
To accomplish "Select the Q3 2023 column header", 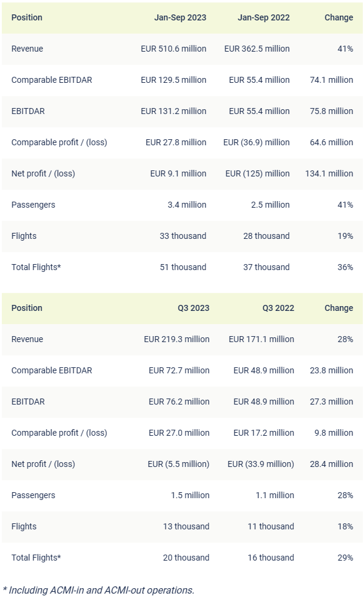I will pos(193,308).
